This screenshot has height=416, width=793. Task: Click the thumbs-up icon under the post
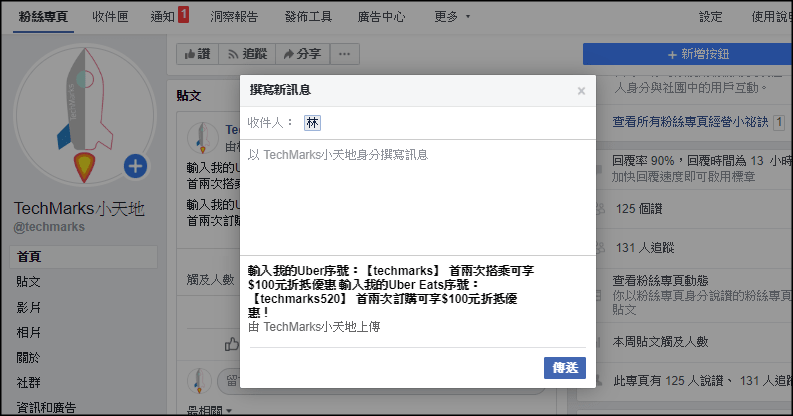click(x=232, y=344)
